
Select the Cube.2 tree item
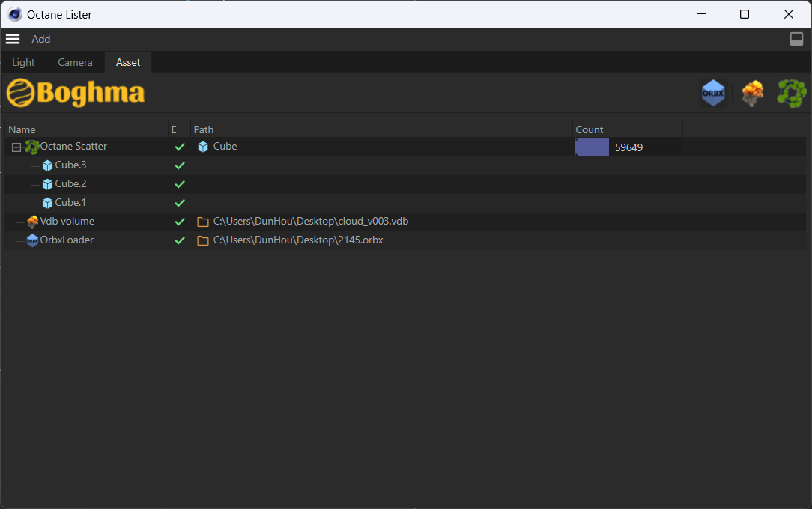pyautogui.click(x=71, y=183)
